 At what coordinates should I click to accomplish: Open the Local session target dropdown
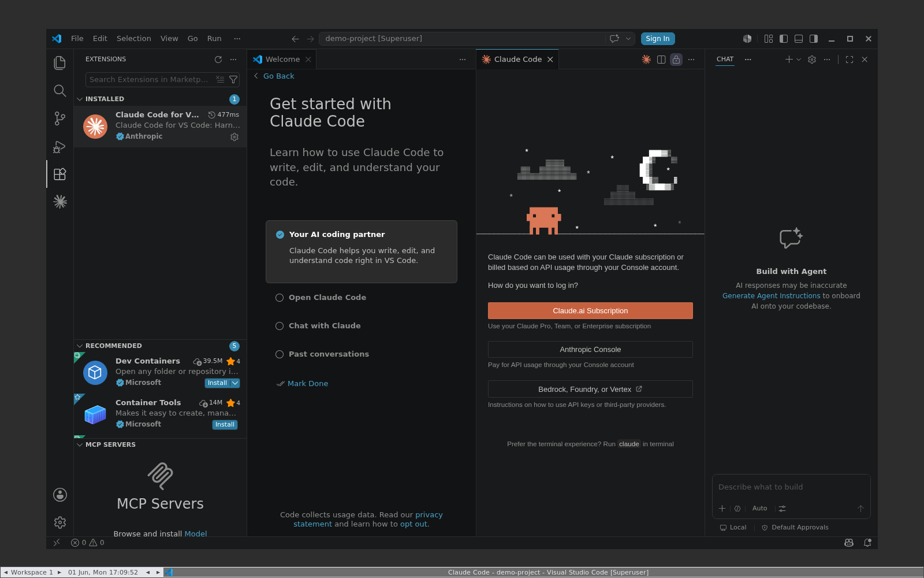coord(733,528)
